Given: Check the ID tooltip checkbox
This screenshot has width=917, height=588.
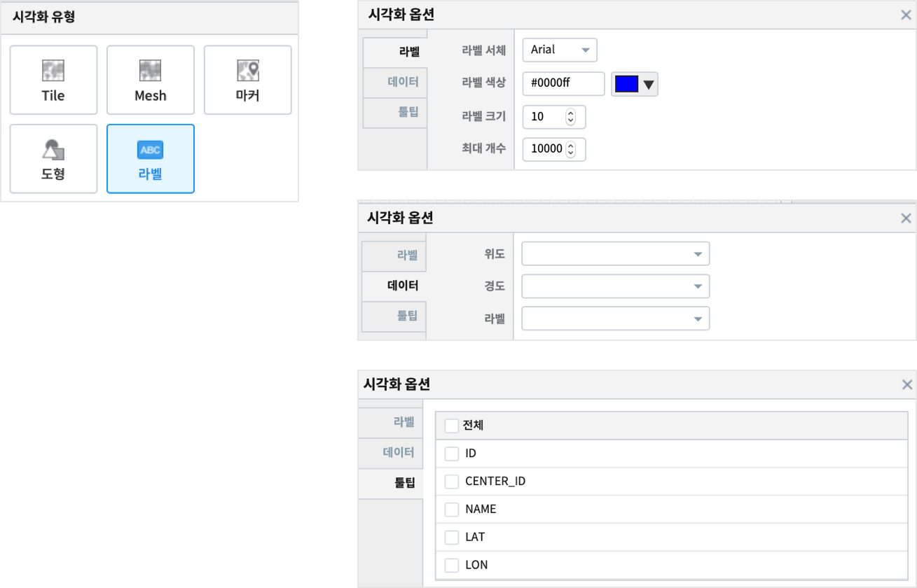Looking at the screenshot, I should coord(452,454).
